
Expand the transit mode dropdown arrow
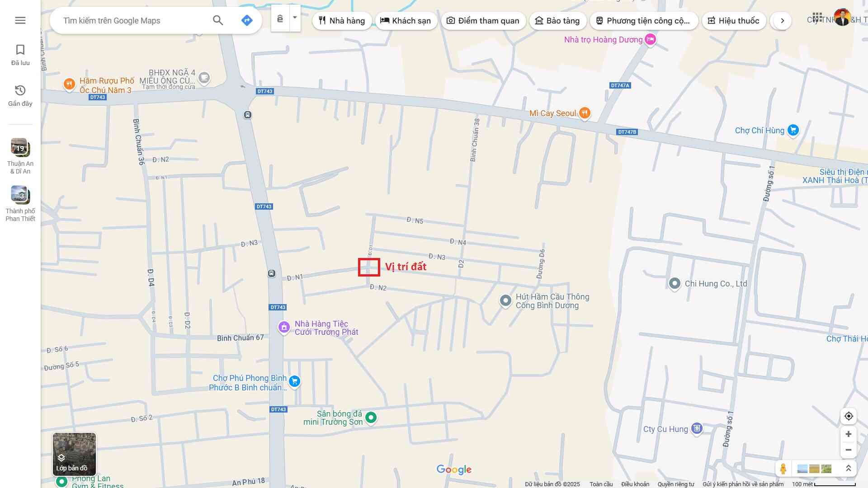295,18
